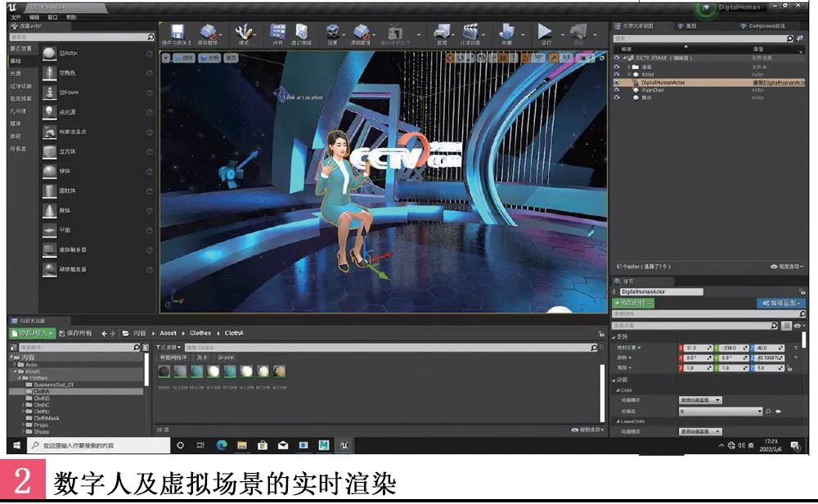
Task: Open the Blueprints toolbar icon
Action: click(443, 33)
